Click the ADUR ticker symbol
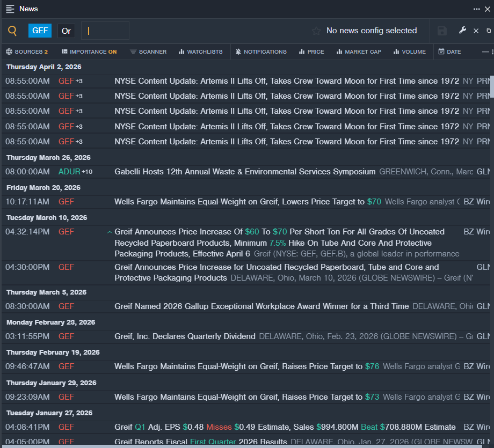The image size is (494, 448). (x=69, y=172)
